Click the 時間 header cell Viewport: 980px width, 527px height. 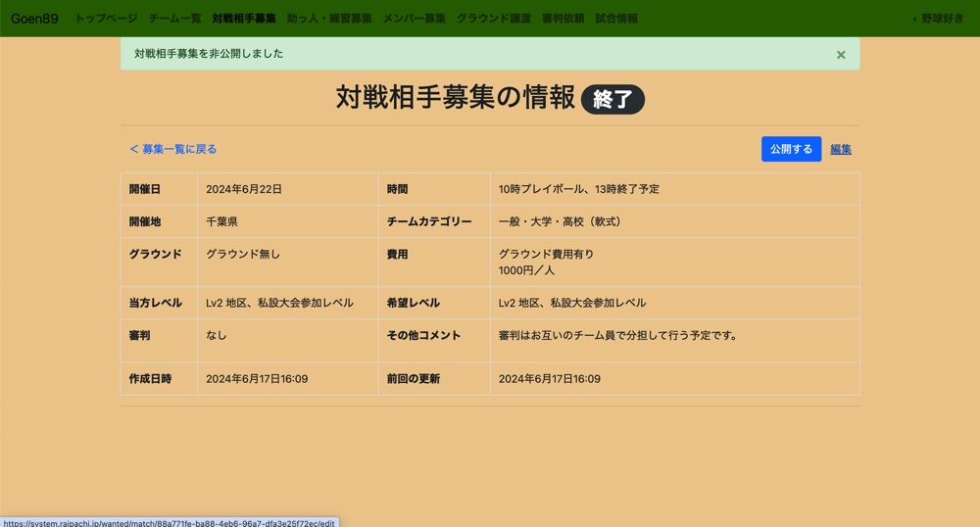coord(434,189)
